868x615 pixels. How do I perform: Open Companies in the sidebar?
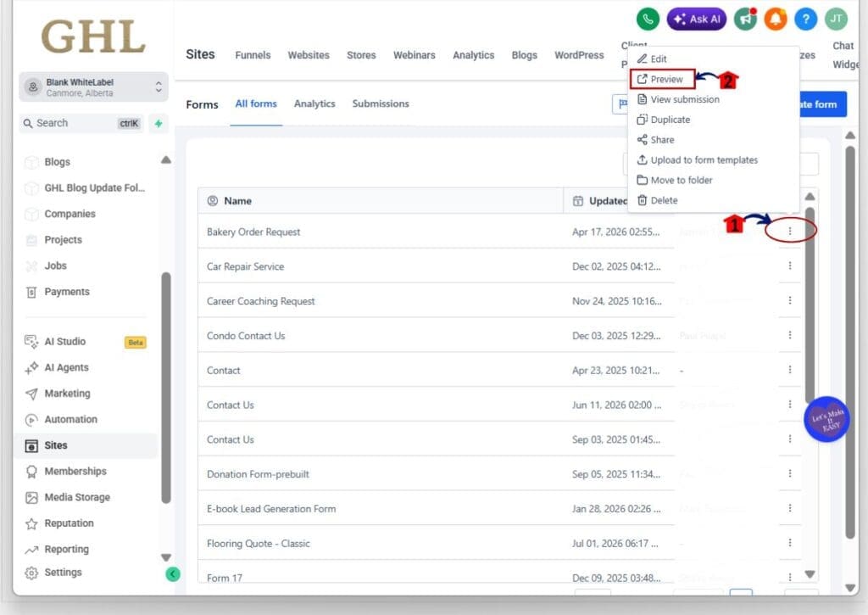click(70, 214)
